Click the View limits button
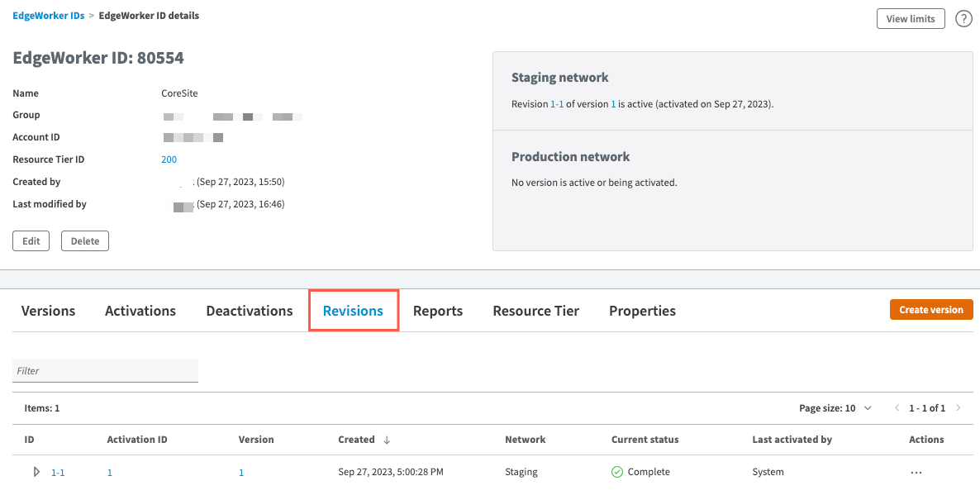This screenshot has width=980, height=495. (x=911, y=19)
